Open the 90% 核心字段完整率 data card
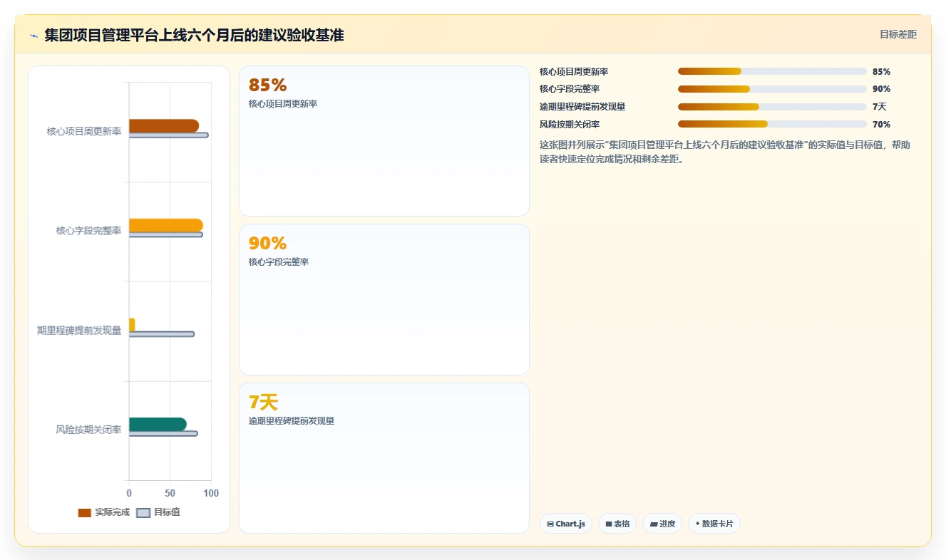 tap(384, 299)
